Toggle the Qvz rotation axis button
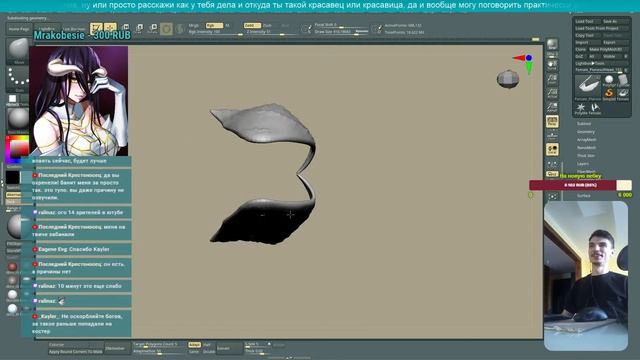This screenshot has height=360, width=640. click(x=552, y=174)
